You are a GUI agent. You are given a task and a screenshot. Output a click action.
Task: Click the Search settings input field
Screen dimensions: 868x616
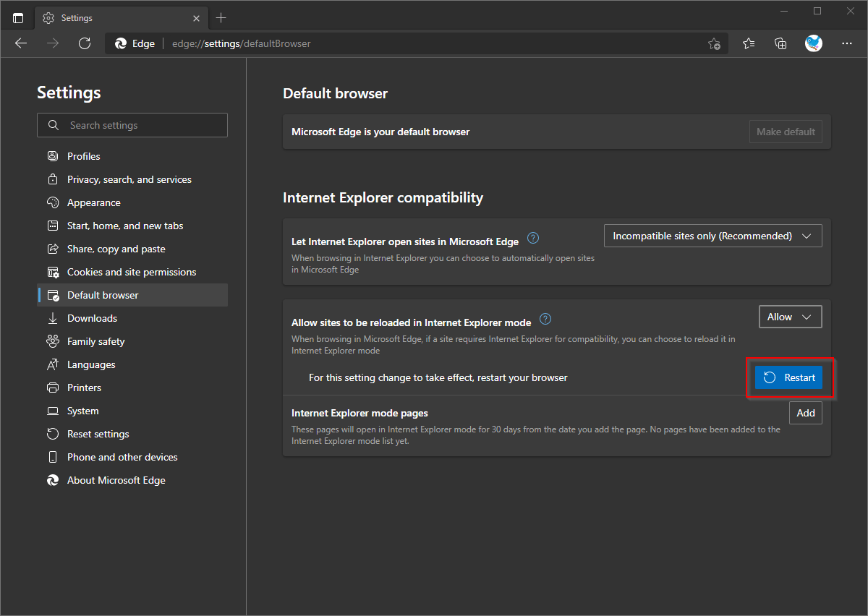tap(132, 124)
